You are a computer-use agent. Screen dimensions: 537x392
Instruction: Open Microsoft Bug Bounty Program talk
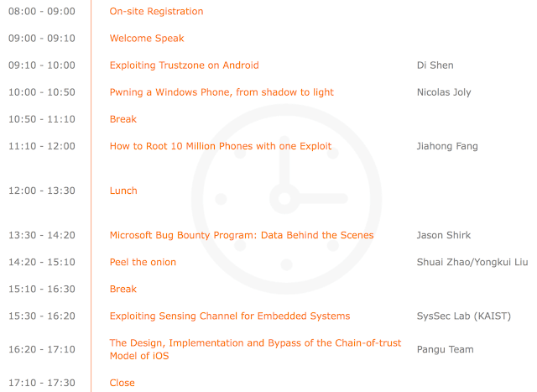[x=242, y=235]
